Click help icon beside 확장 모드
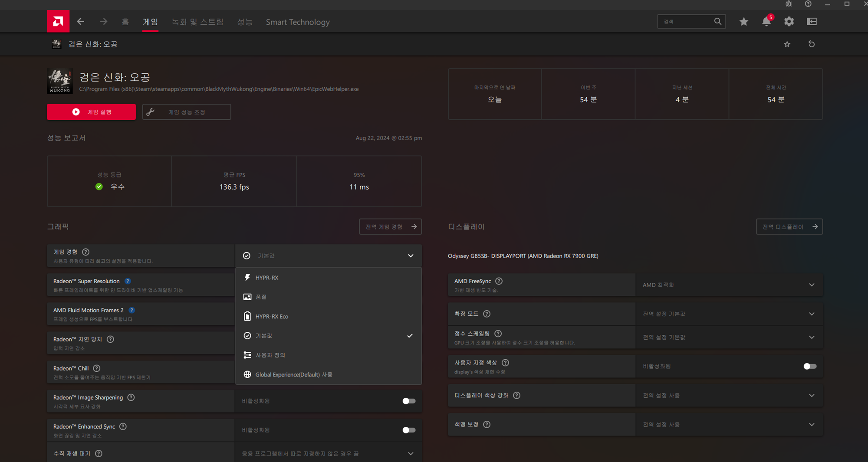This screenshot has width=868, height=462. coord(487,314)
